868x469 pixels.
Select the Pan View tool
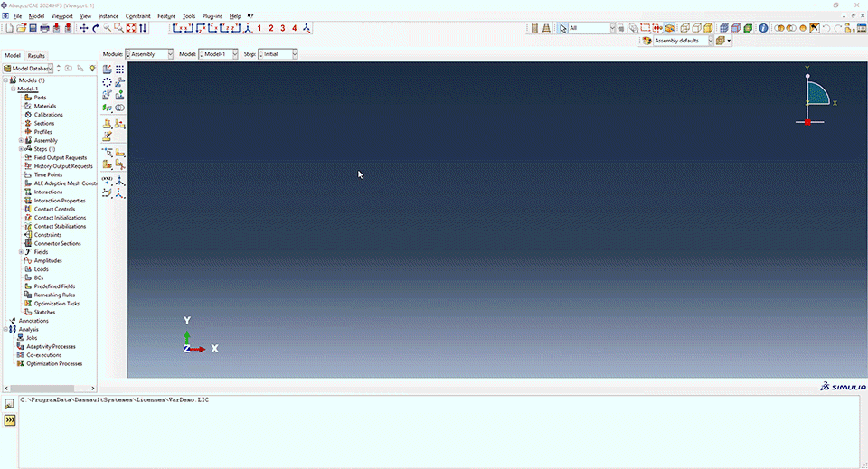tap(84, 28)
